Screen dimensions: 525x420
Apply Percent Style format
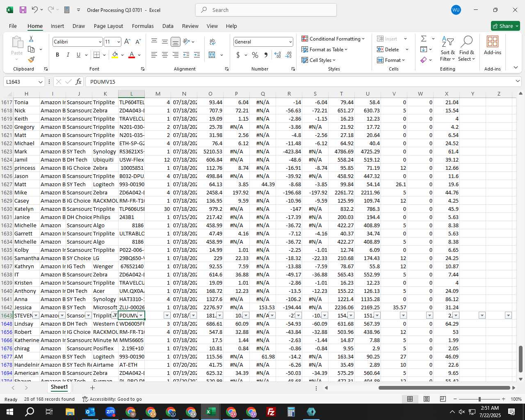click(255, 55)
